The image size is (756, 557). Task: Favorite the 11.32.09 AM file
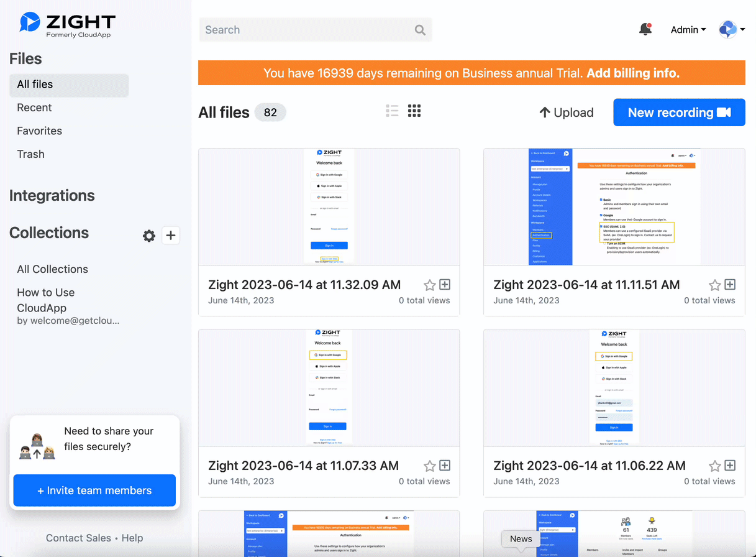click(x=429, y=285)
